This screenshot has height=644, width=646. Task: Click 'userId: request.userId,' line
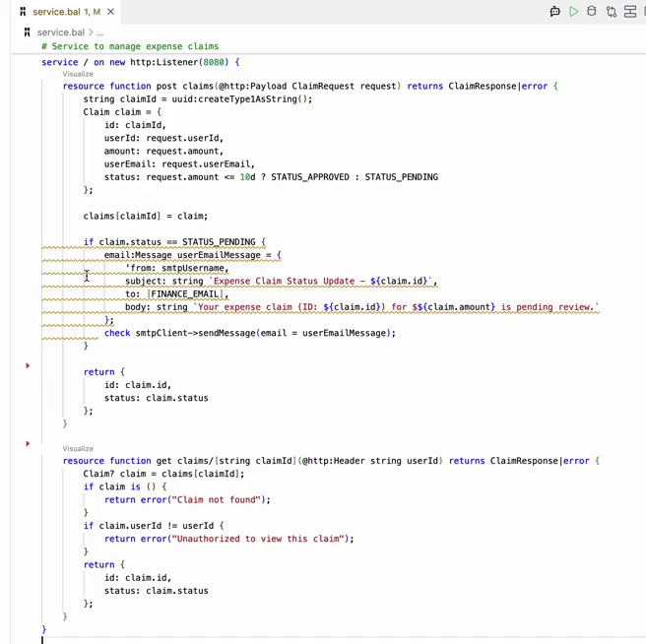(163, 138)
